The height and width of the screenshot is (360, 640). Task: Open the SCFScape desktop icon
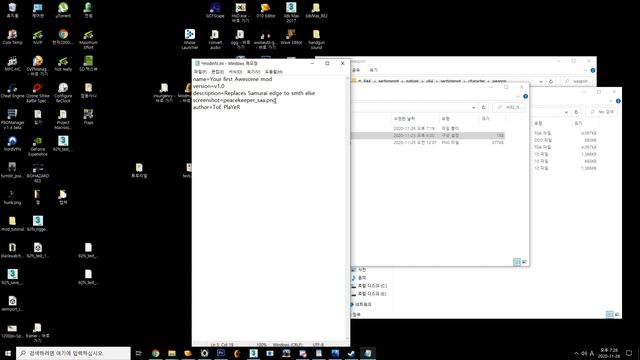[x=215, y=10]
